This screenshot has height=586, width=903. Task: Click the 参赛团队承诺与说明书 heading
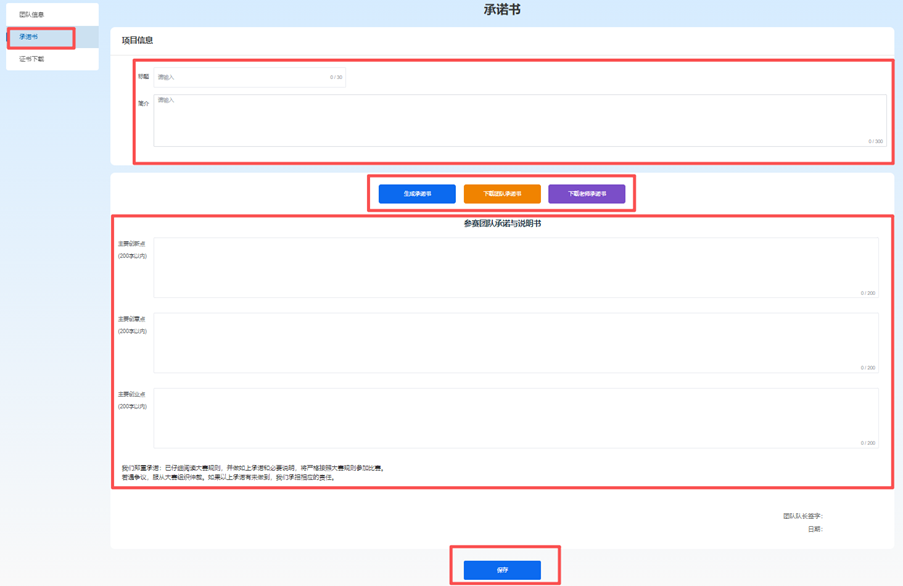coord(502,224)
